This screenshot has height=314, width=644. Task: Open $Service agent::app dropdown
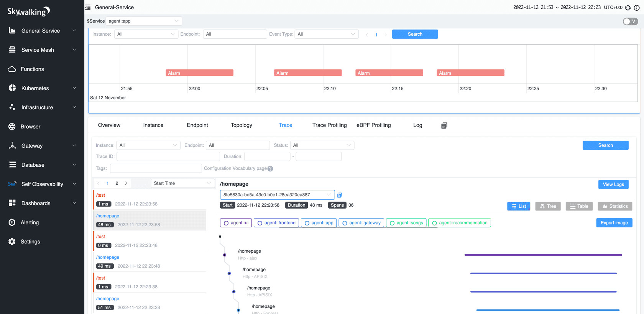click(x=144, y=21)
